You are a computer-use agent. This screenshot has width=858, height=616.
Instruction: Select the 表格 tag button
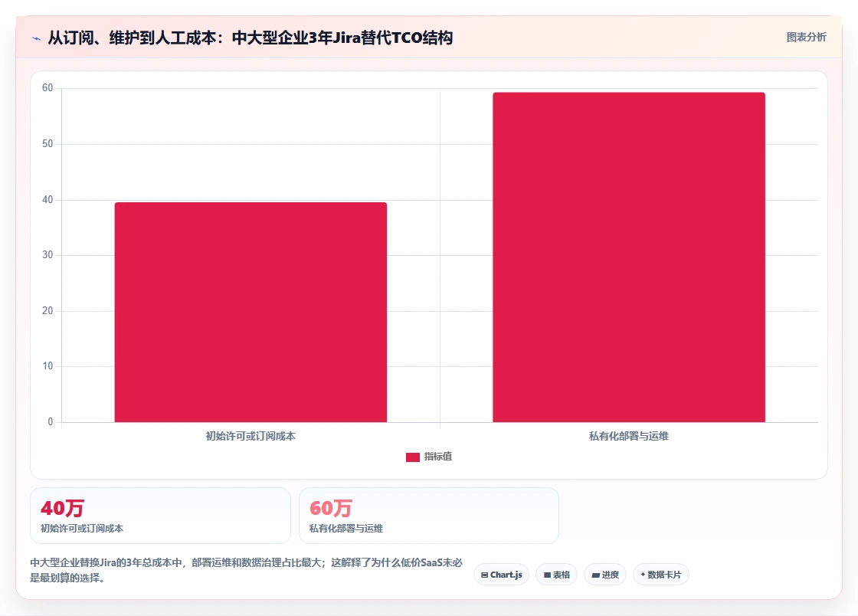(x=556, y=575)
